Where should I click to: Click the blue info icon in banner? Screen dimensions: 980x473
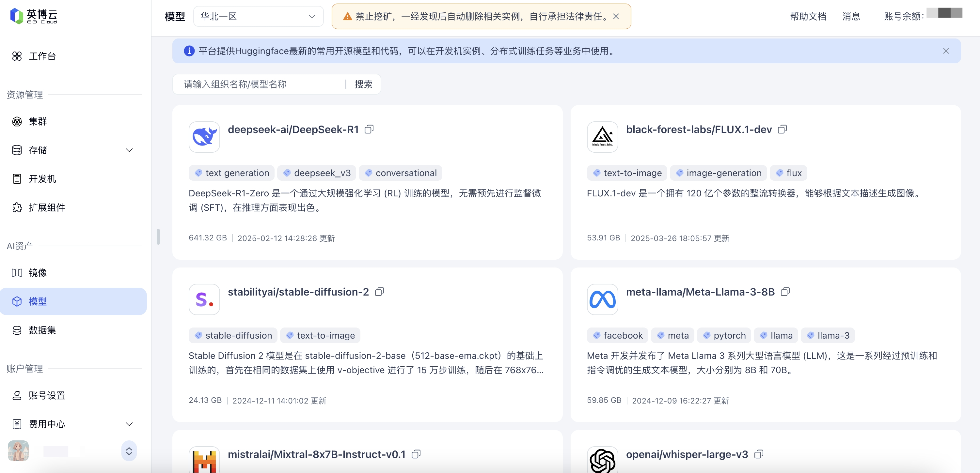pos(189,51)
